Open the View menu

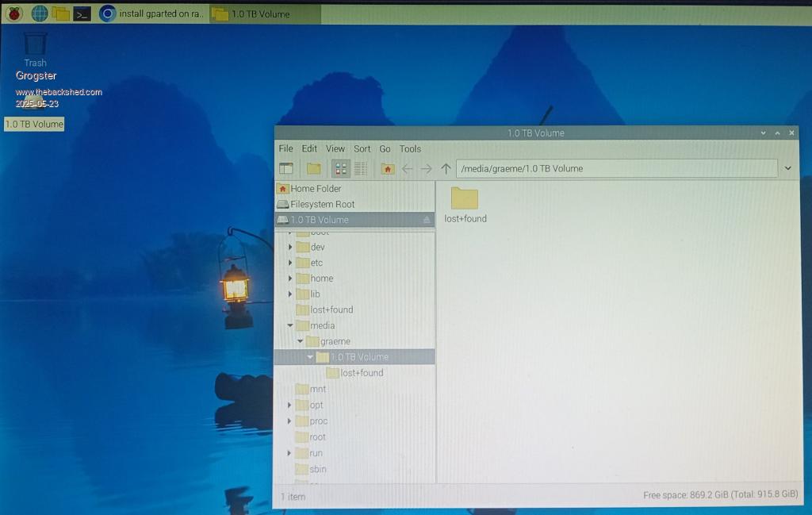click(x=335, y=148)
